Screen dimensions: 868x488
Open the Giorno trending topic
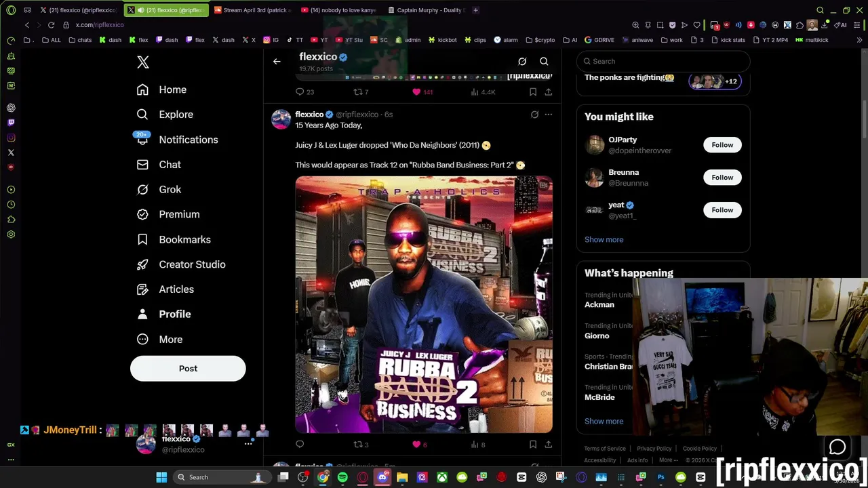(x=597, y=336)
